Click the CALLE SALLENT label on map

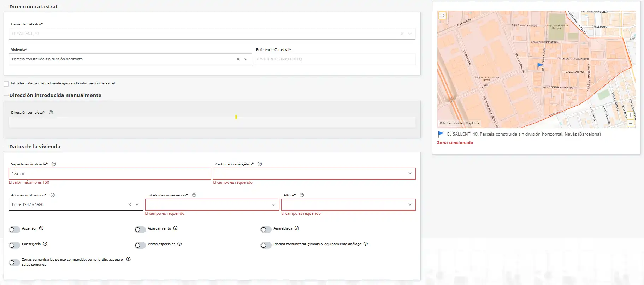[x=575, y=72]
